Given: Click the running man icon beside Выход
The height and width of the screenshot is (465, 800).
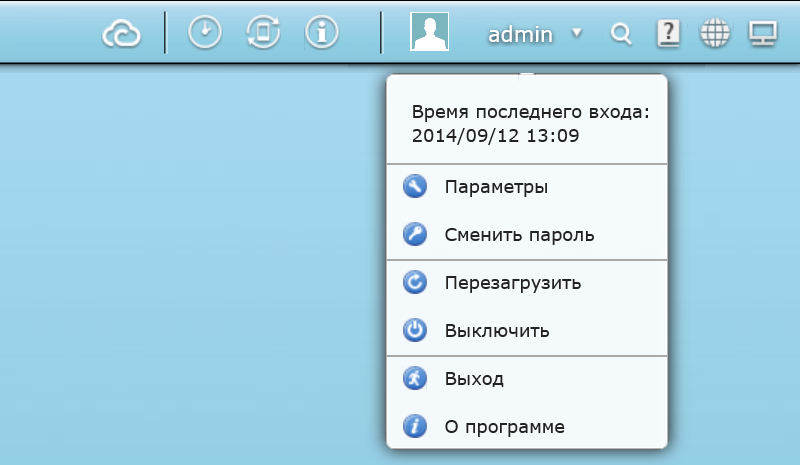Looking at the screenshot, I should point(415,378).
